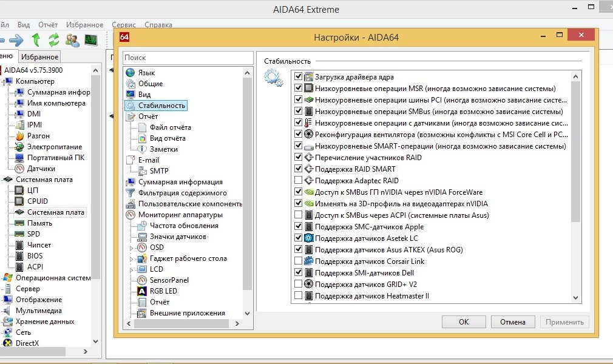Open the Отчёт menu in menu bar
Viewport: 613px width, 364px height.
click(48, 25)
